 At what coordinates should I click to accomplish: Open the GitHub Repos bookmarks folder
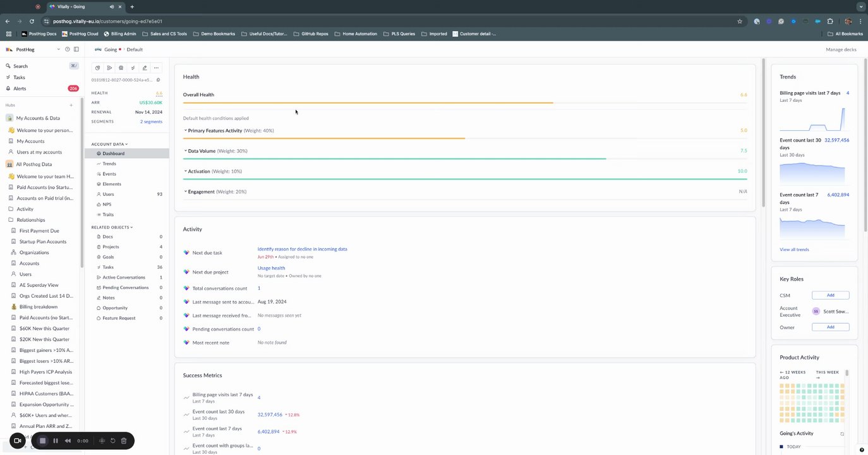311,33
